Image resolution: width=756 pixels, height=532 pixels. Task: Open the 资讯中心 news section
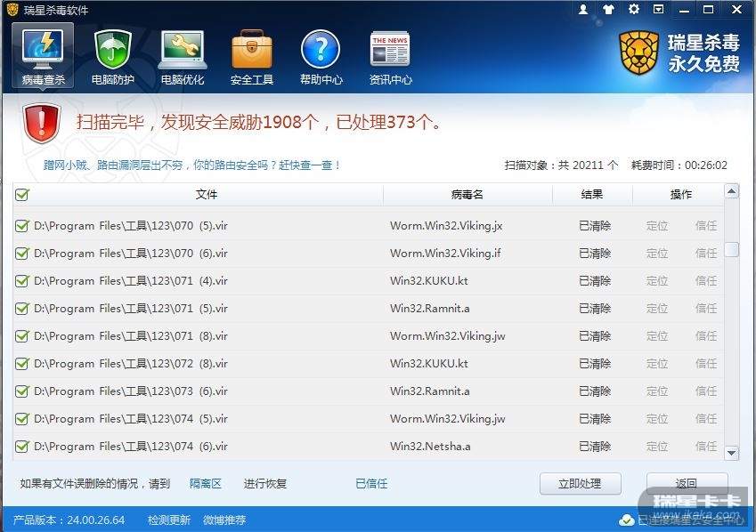tap(391, 57)
